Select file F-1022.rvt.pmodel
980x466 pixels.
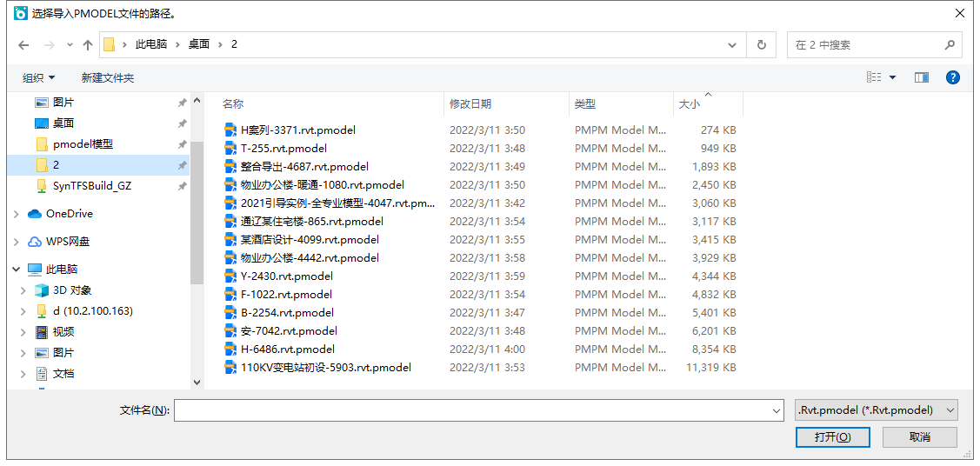click(x=286, y=294)
